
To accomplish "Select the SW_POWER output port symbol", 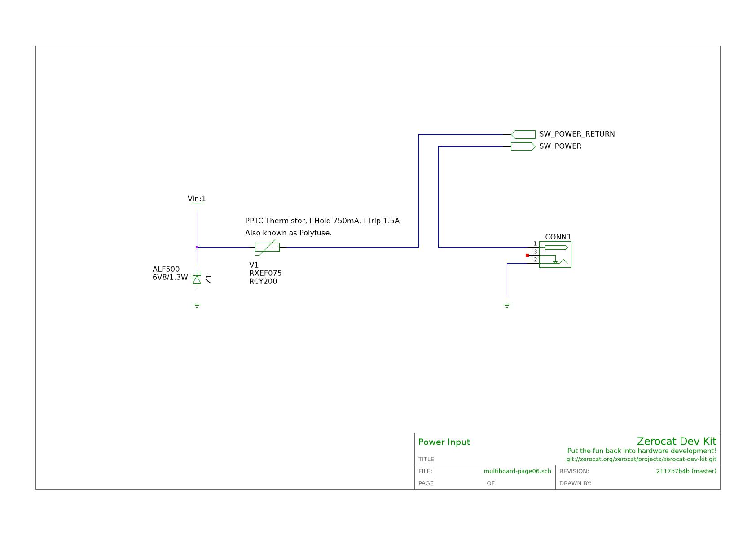I will 523,146.
